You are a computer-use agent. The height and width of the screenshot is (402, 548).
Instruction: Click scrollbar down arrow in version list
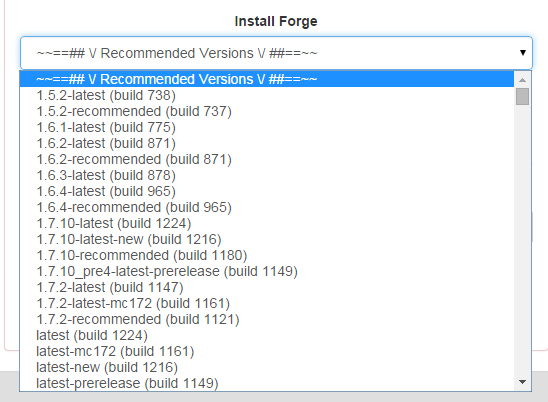522,382
